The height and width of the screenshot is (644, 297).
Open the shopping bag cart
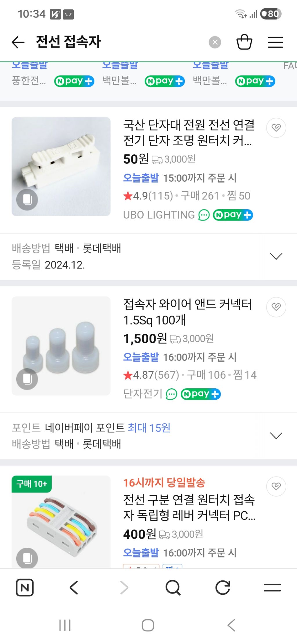pyautogui.click(x=244, y=42)
